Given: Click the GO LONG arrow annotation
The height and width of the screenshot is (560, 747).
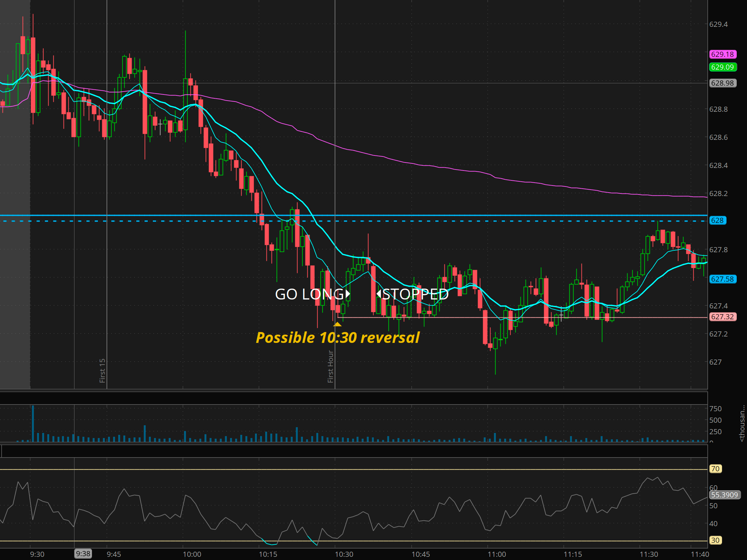Looking at the screenshot, I should click(x=312, y=294).
